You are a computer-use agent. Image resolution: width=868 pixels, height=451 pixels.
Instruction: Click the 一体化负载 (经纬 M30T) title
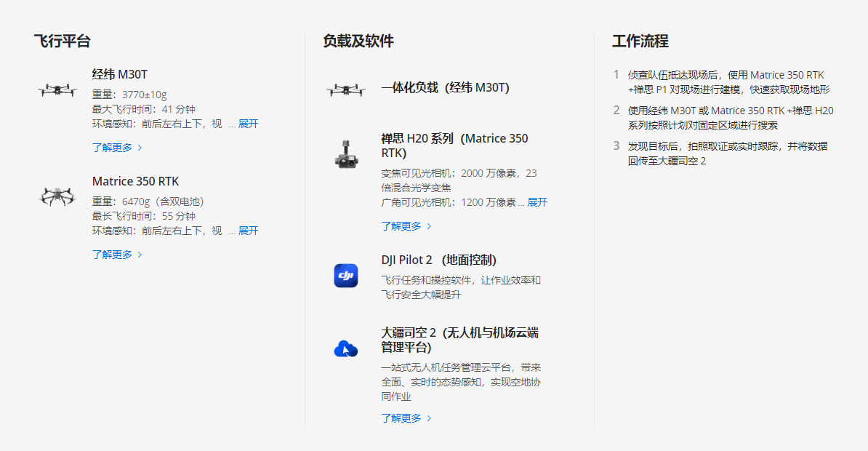pyautogui.click(x=445, y=87)
